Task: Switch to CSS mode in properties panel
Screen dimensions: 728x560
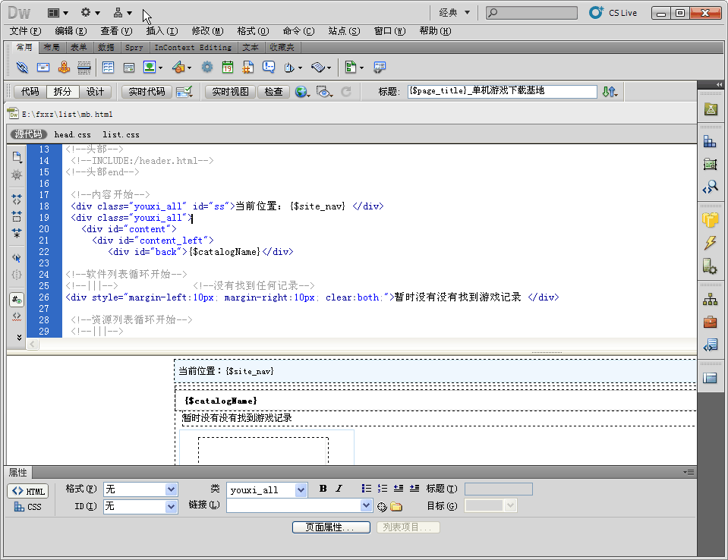Action: [28, 507]
